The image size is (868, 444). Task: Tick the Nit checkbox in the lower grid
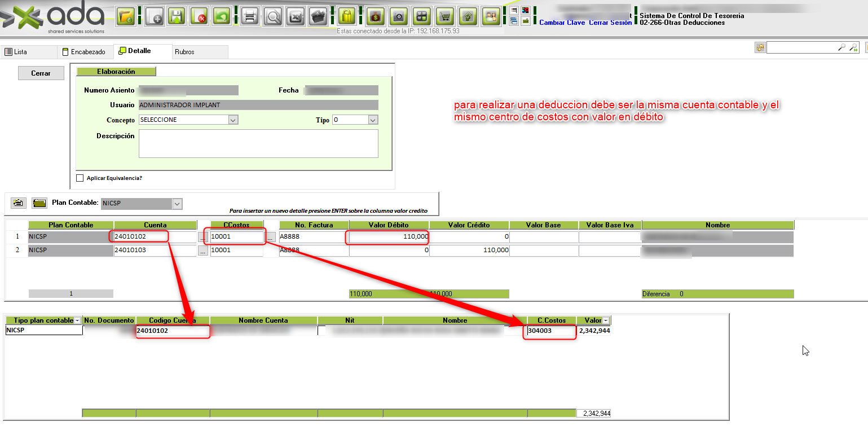tap(321, 331)
